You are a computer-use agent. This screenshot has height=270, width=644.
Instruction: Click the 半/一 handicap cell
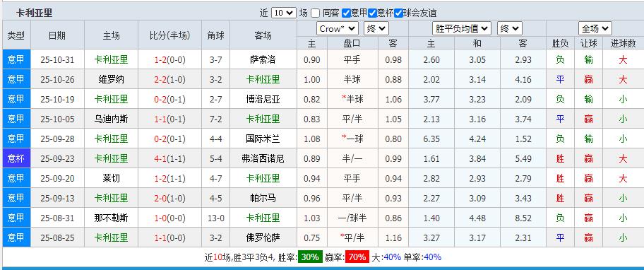coord(352,158)
